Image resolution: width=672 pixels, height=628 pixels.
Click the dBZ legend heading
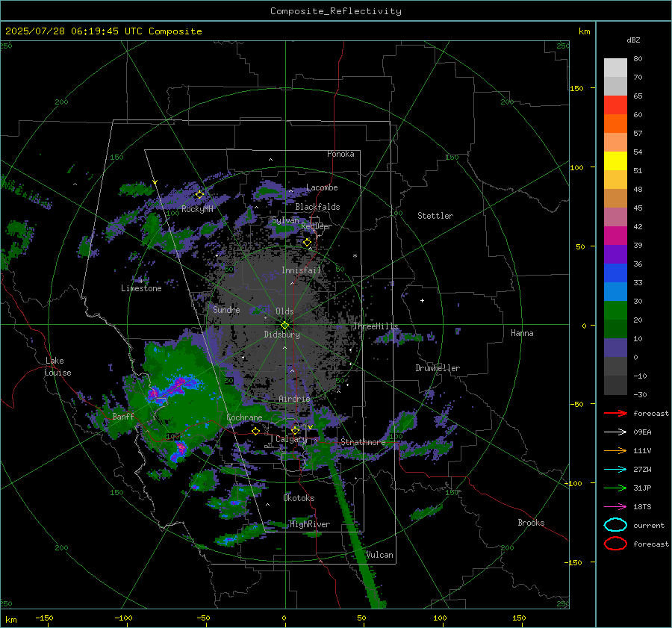[x=633, y=40]
